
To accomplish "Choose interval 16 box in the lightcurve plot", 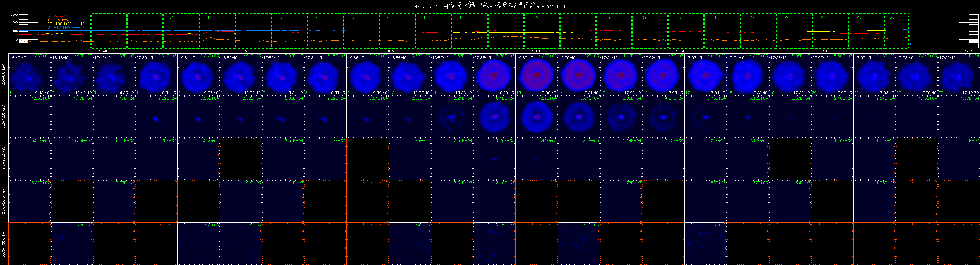I will coord(650,31).
